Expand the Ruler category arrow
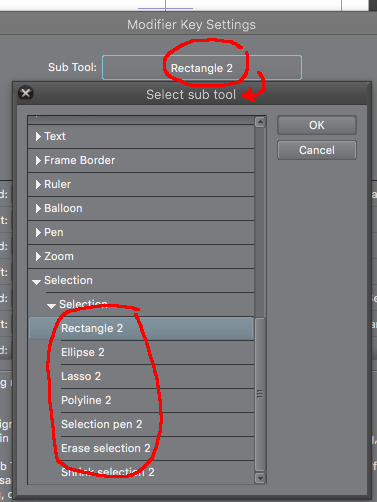 [x=38, y=184]
